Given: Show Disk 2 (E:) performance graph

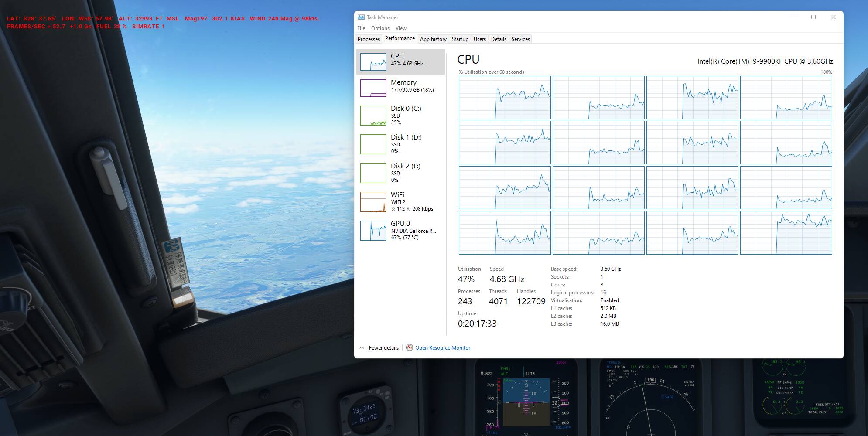Looking at the screenshot, I should (373, 173).
